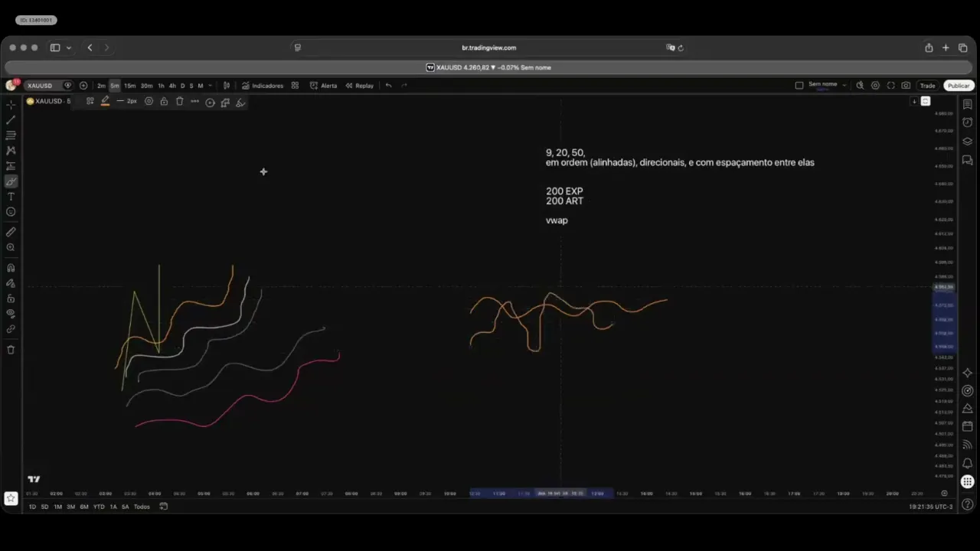This screenshot has width=980, height=551.
Task: Delete selected drawing from floating toolbar
Action: pyautogui.click(x=179, y=101)
